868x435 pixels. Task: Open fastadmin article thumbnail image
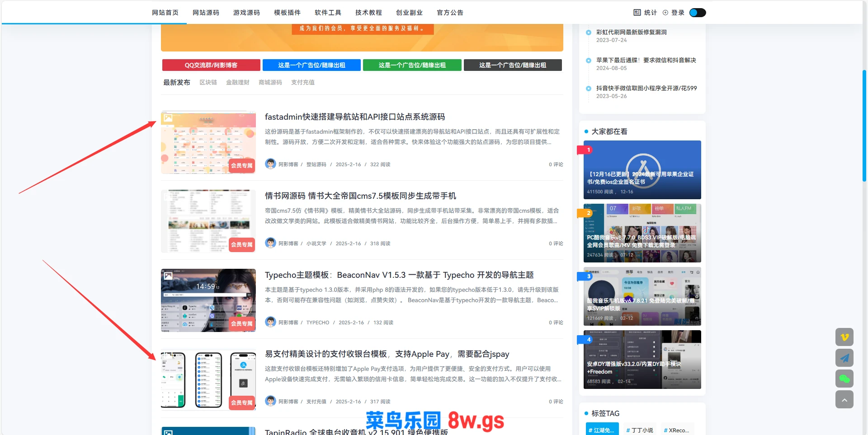(x=208, y=142)
